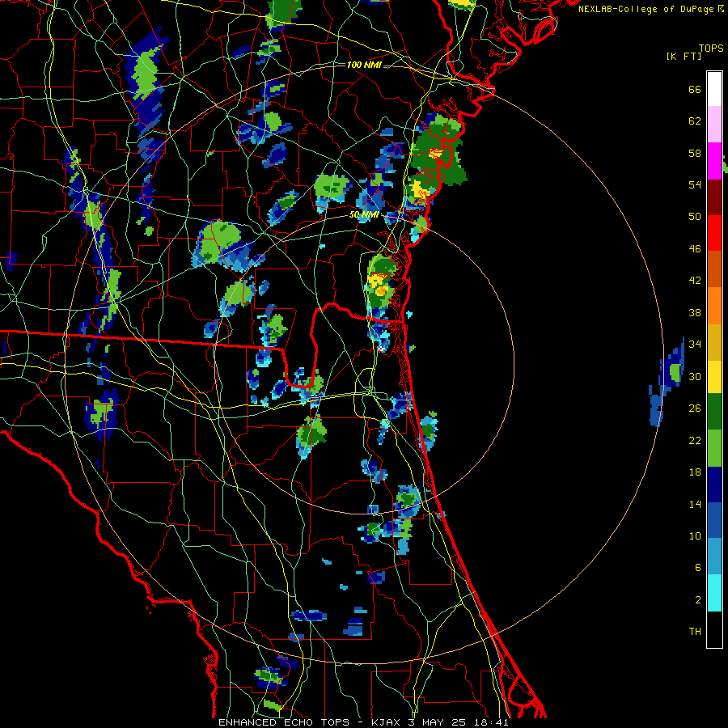Click the [K FT] units label
This screenshot has width=728, height=728.
[x=684, y=57]
